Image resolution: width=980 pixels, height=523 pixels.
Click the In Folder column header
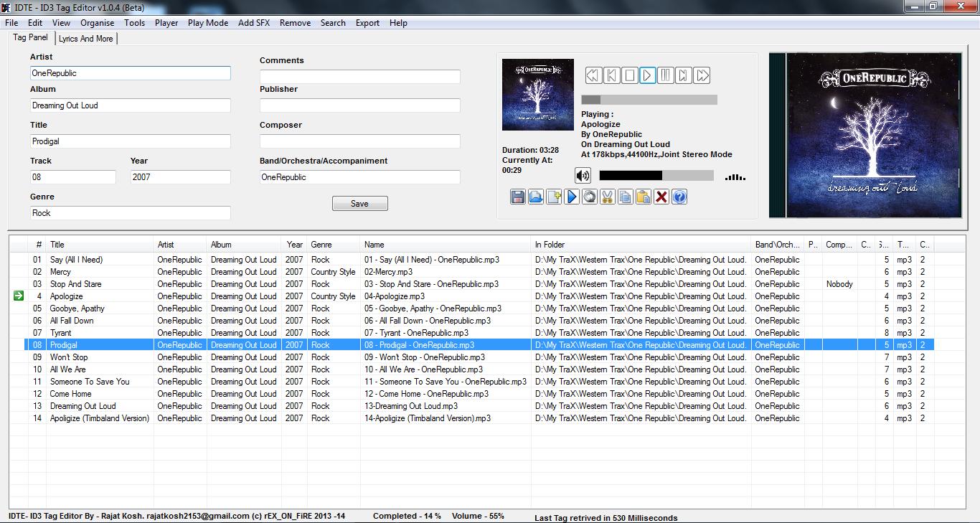[x=641, y=244]
